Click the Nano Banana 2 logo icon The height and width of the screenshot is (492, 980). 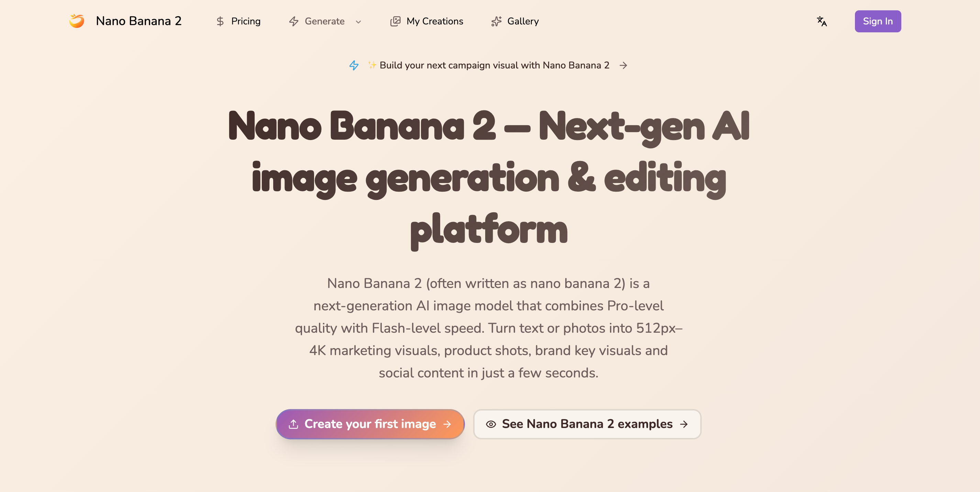click(77, 21)
